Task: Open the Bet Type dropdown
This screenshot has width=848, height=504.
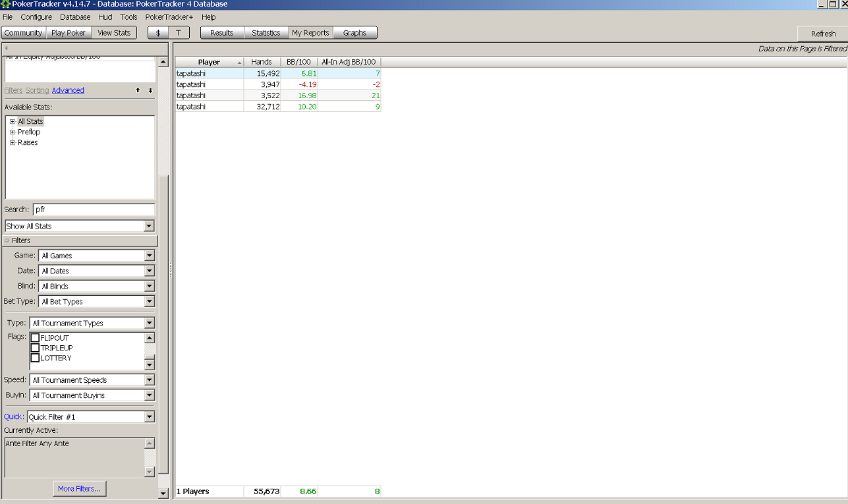Action: point(150,302)
